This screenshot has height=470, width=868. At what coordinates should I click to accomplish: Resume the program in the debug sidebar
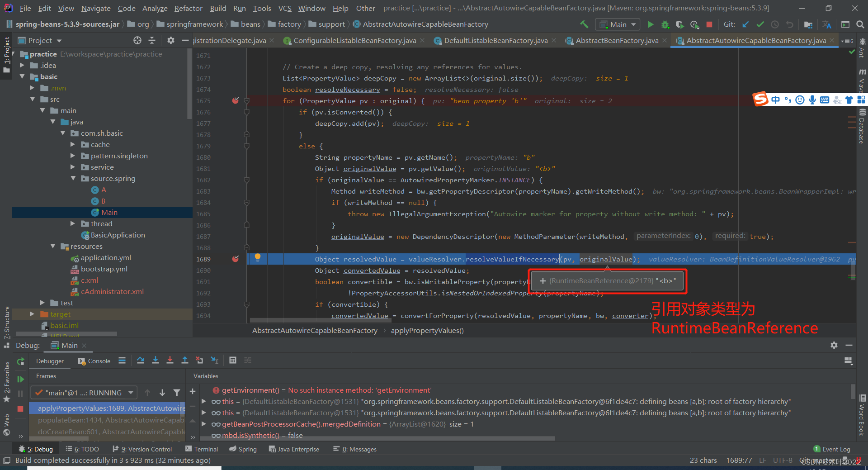(20, 379)
